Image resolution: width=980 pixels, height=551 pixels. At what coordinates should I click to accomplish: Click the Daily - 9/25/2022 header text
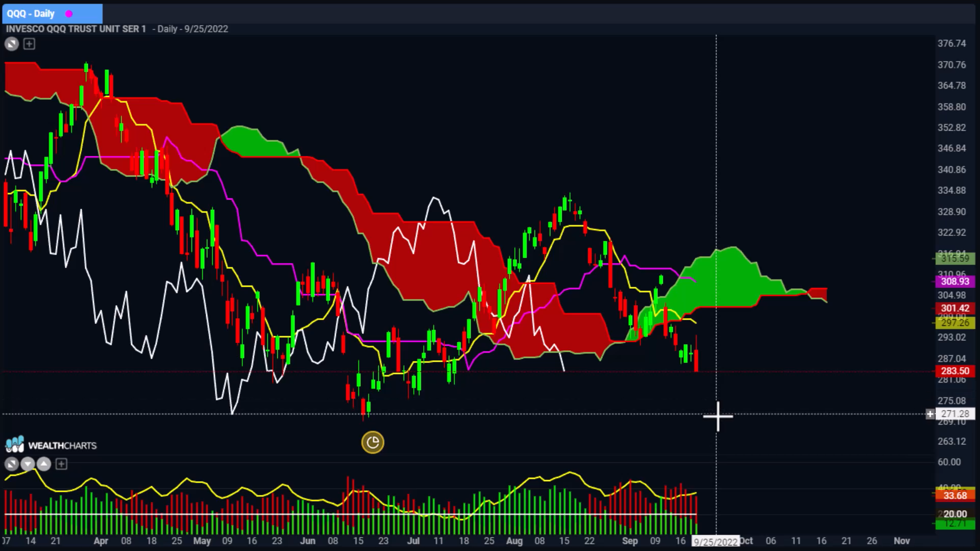(x=192, y=29)
